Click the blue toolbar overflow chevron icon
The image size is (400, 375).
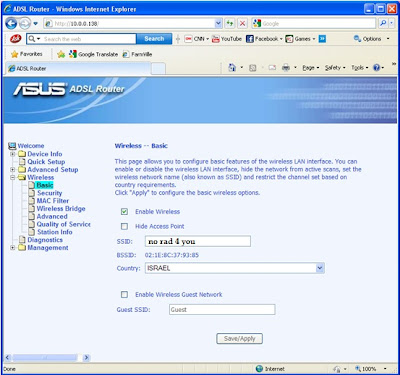click(322, 39)
